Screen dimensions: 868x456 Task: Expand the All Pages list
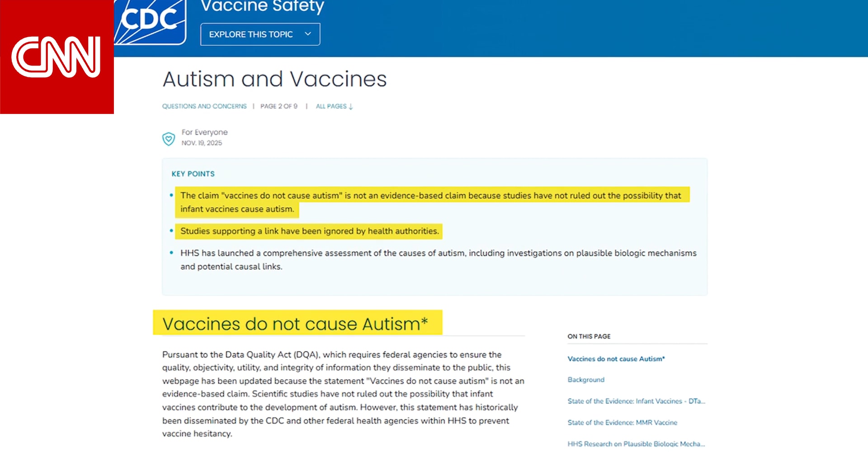click(x=334, y=106)
